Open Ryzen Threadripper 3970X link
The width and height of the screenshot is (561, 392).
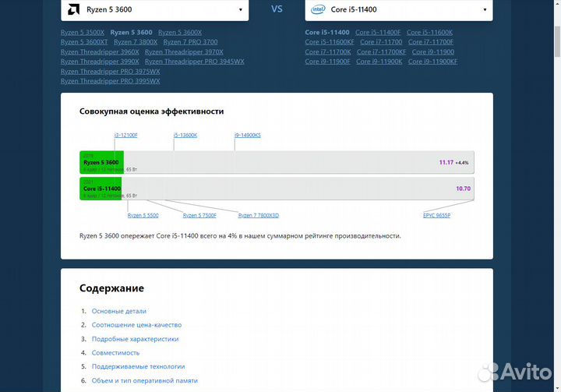point(184,52)
